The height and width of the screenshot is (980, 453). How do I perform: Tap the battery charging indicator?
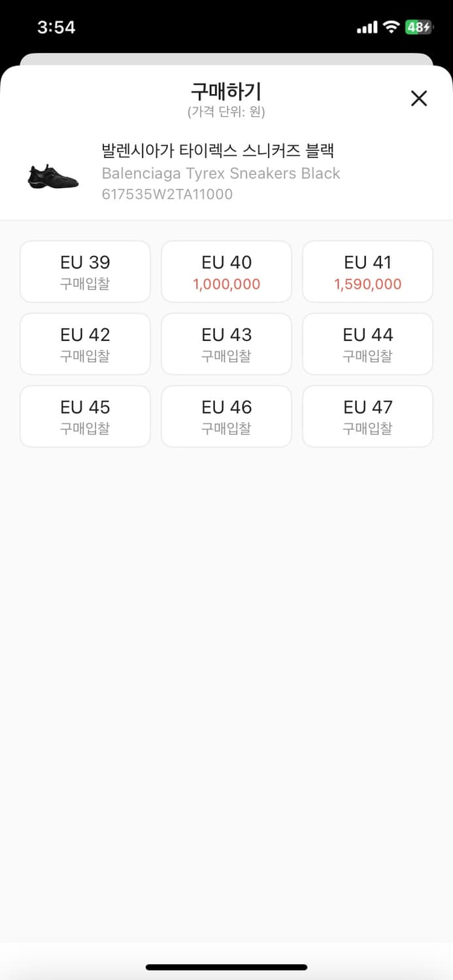point(418,26)
